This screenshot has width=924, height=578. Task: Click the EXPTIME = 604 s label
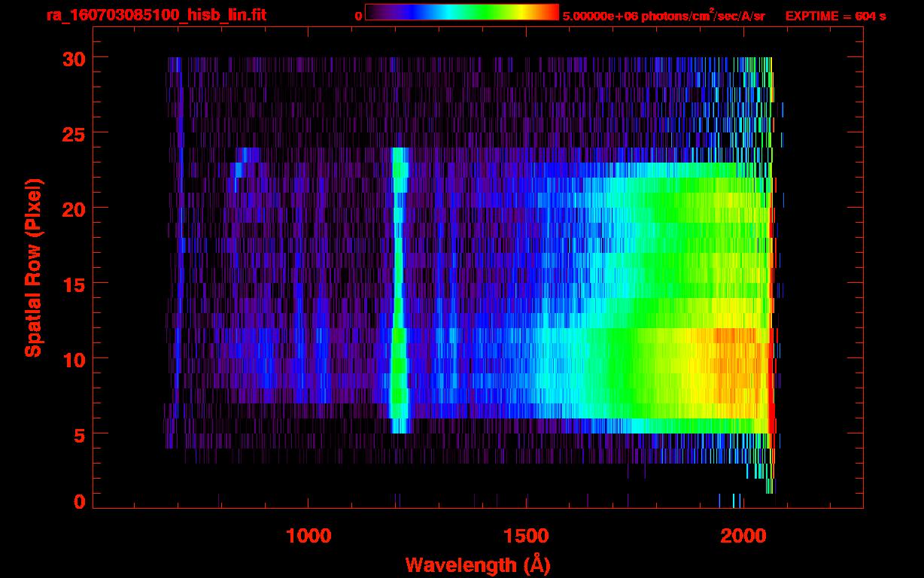835,16
